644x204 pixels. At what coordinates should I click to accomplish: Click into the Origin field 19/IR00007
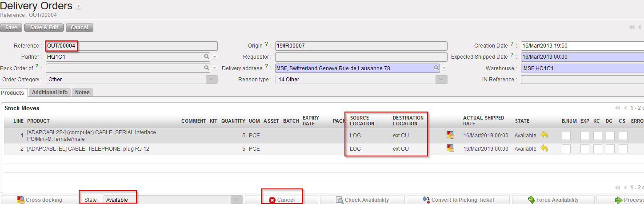[361, 46]
